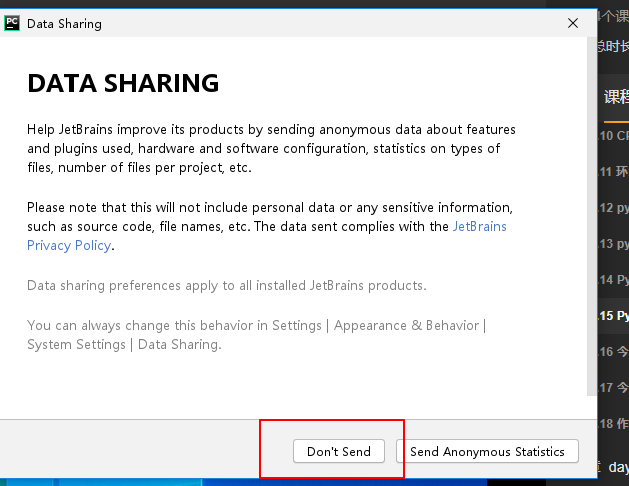Click the "day" entry below the list
This screenshot has width=629, height=486.
pos(618,466)
